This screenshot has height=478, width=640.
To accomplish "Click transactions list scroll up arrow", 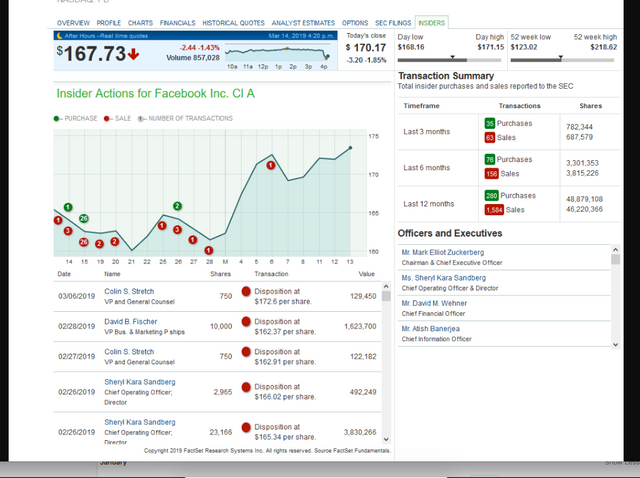I will click(x=386, y=287).
